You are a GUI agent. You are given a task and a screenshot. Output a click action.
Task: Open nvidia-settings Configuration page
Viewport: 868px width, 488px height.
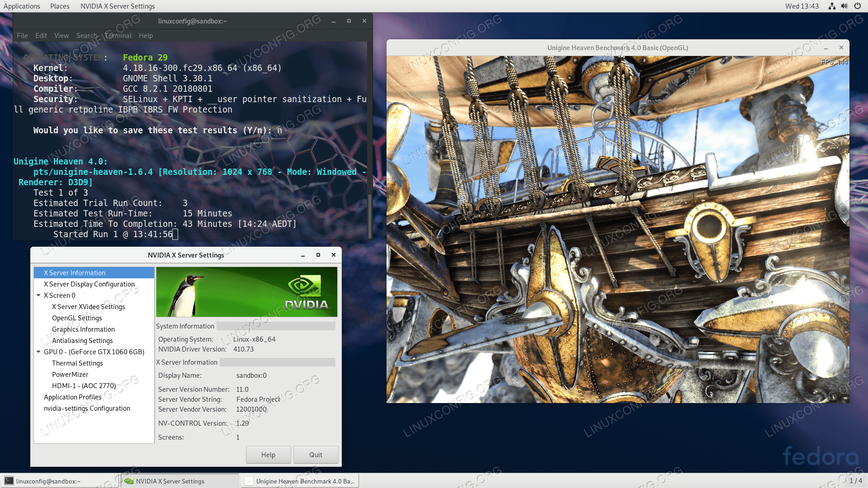87,408
